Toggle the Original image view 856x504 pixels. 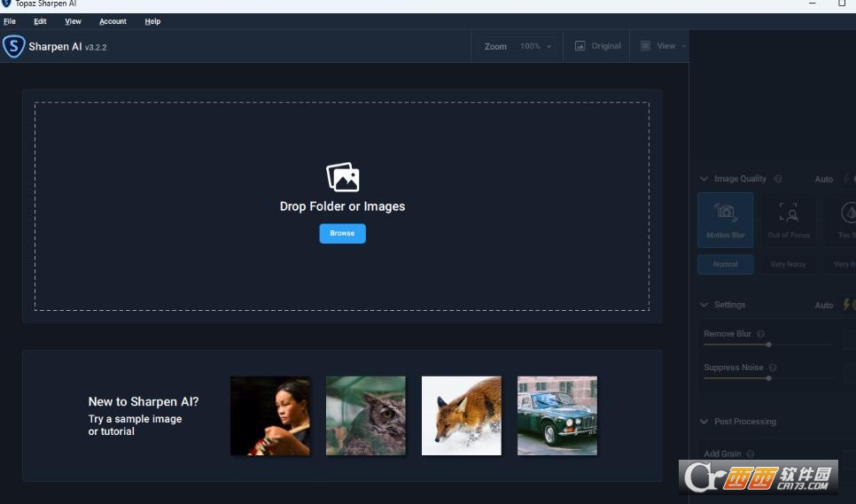coord(598,46)
